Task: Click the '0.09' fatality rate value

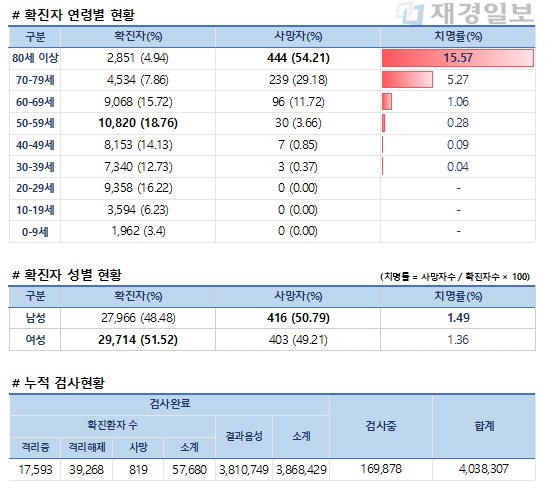Action: point(458,145)
